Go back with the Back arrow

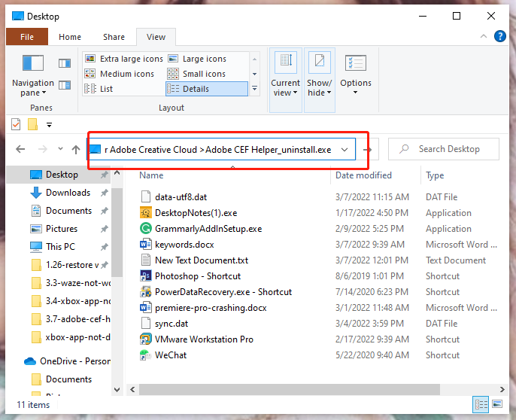click(20, 149)
